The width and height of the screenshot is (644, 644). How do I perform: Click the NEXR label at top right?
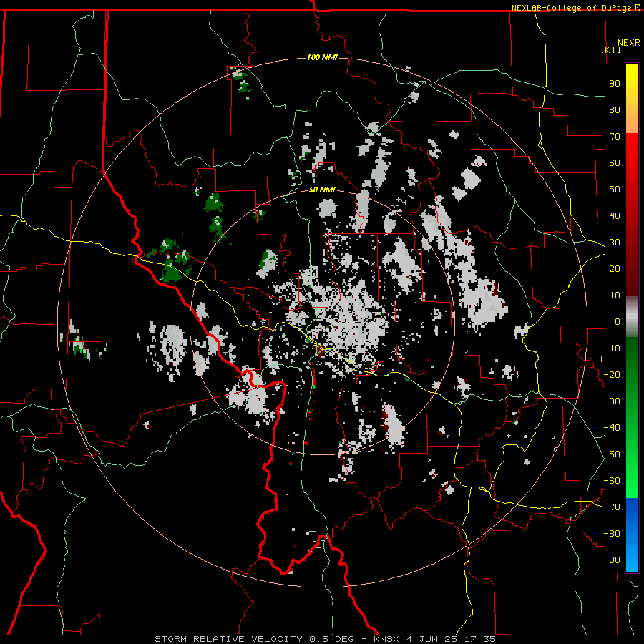629,43
